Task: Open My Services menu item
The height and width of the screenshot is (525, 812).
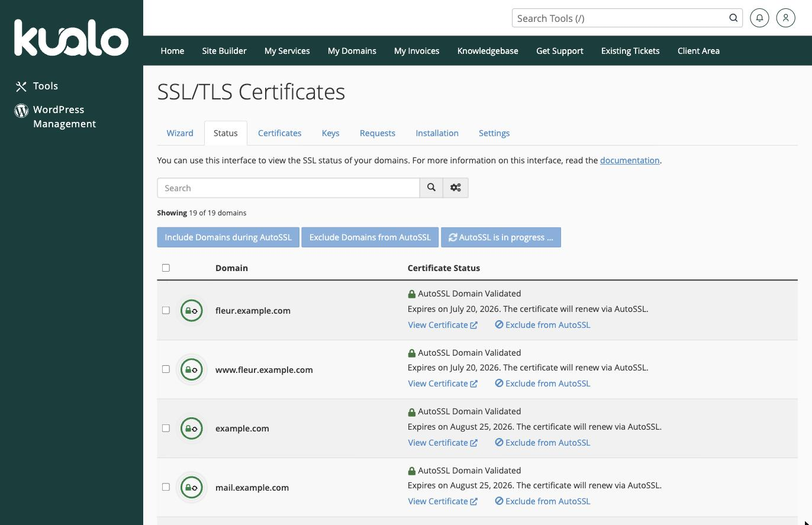Action: pyautogui.click(x=287, y=51)
